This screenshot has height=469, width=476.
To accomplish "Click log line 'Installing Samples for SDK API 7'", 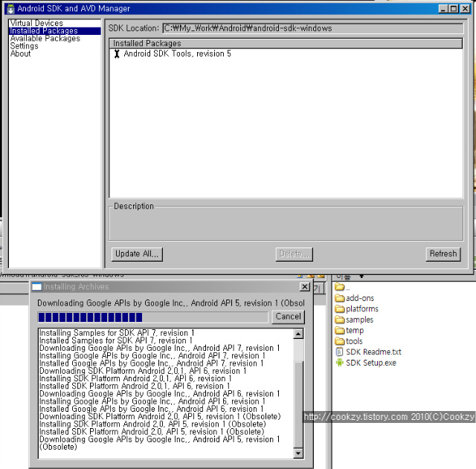I will click(117, 333).
